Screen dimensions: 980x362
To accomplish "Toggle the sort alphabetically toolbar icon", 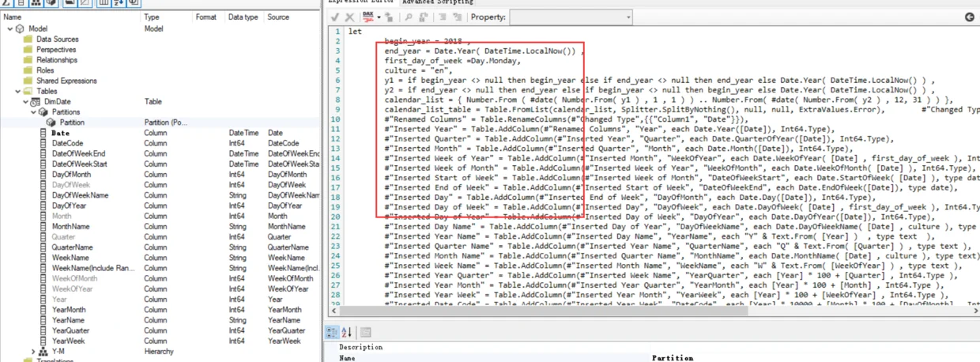I will pyautogui.click(x=119, y=3).
